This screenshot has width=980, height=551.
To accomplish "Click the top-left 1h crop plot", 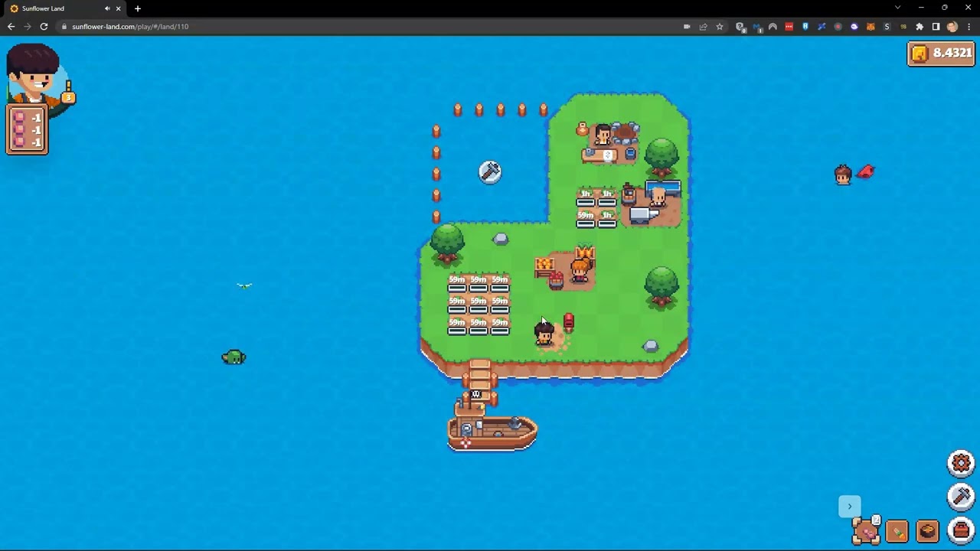I will (x=586, y=198).
